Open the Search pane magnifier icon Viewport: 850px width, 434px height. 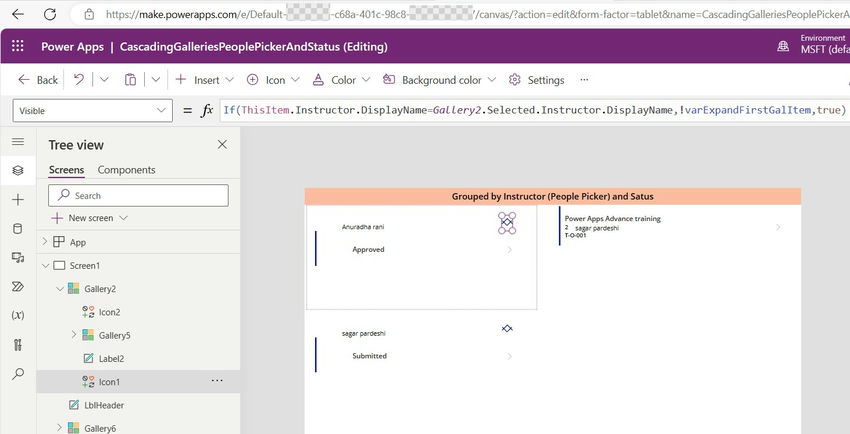[x=18, y=374]
